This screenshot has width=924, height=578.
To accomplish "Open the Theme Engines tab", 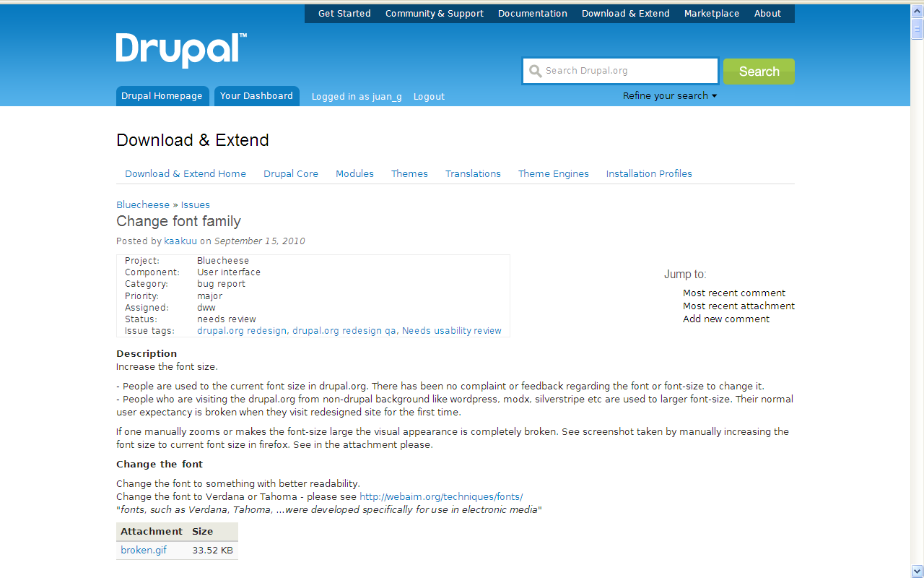I will click(x=554, y=174).
